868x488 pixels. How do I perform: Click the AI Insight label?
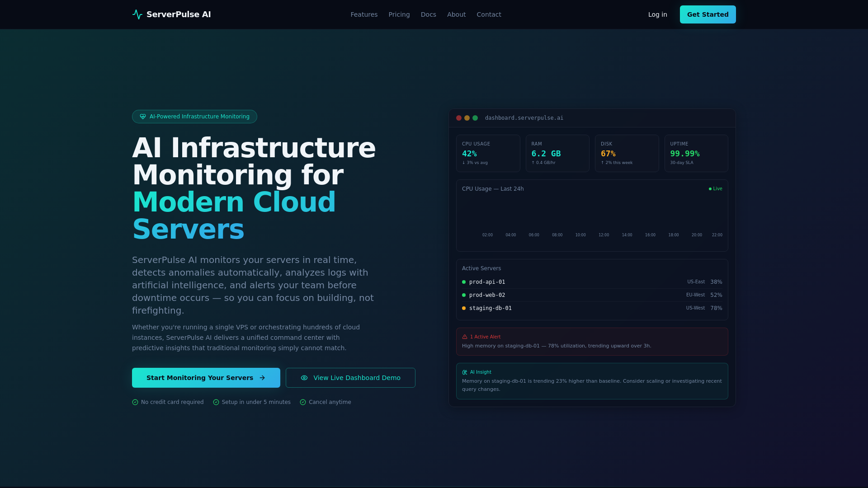pyautogui.click(x=481, y=372)
